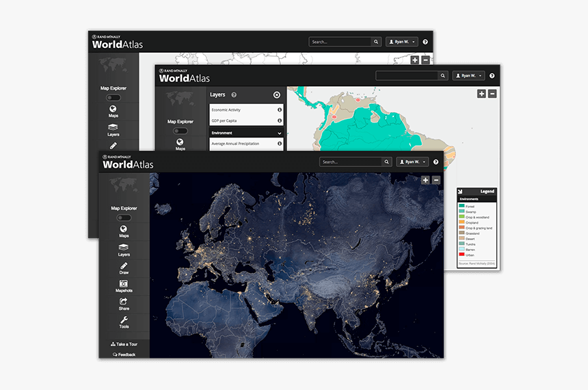Zoom in on the South America environment map
Viewport: 588px width, 390px height.
click(x=481, y=94)
